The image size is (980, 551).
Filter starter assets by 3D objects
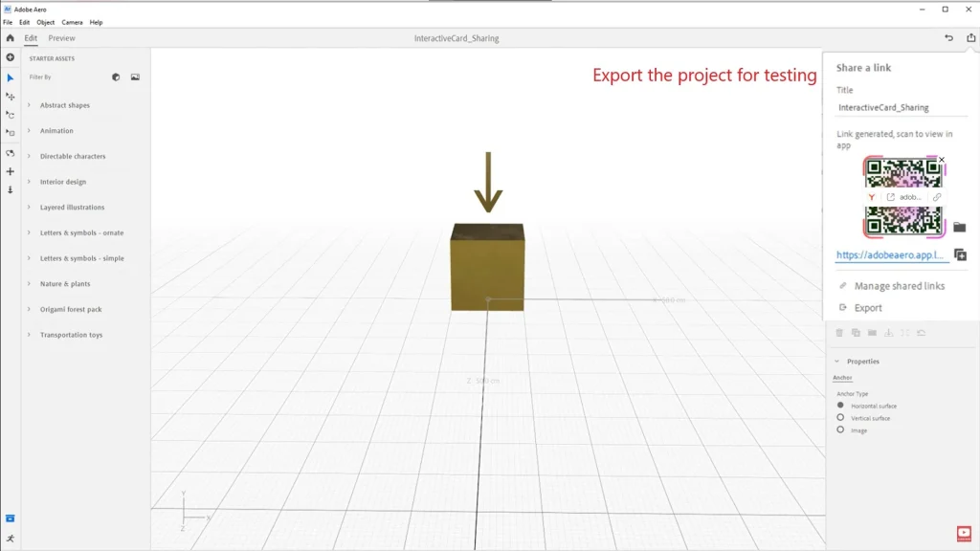coord(116,77)
